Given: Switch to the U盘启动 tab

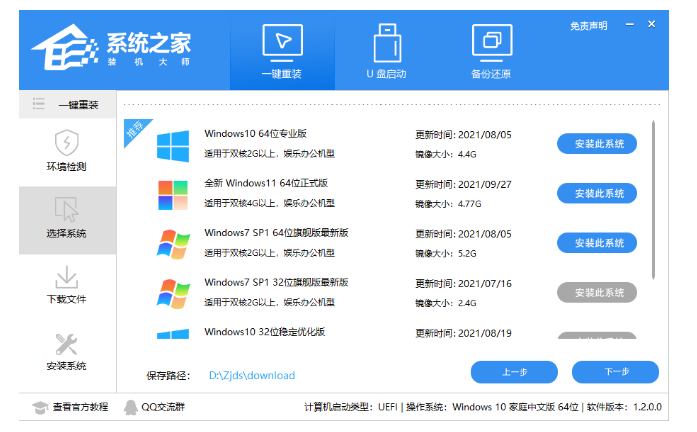Looking at the screenshot, I should (387, 51).
